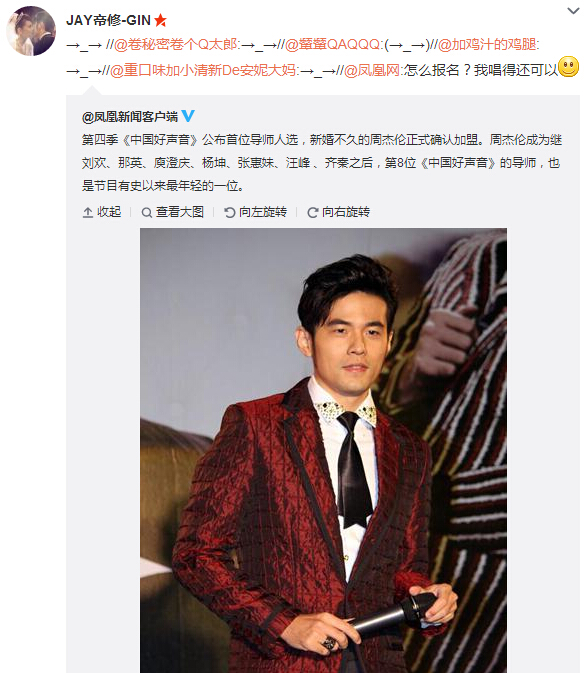Open the post options chevron menu
This screenshot has height=673, width=588.
tap(573, 11)
